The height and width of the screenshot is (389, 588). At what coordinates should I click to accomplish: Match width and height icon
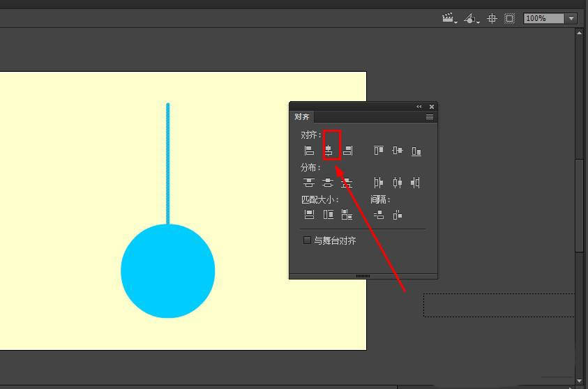click(x=347, y=215)
